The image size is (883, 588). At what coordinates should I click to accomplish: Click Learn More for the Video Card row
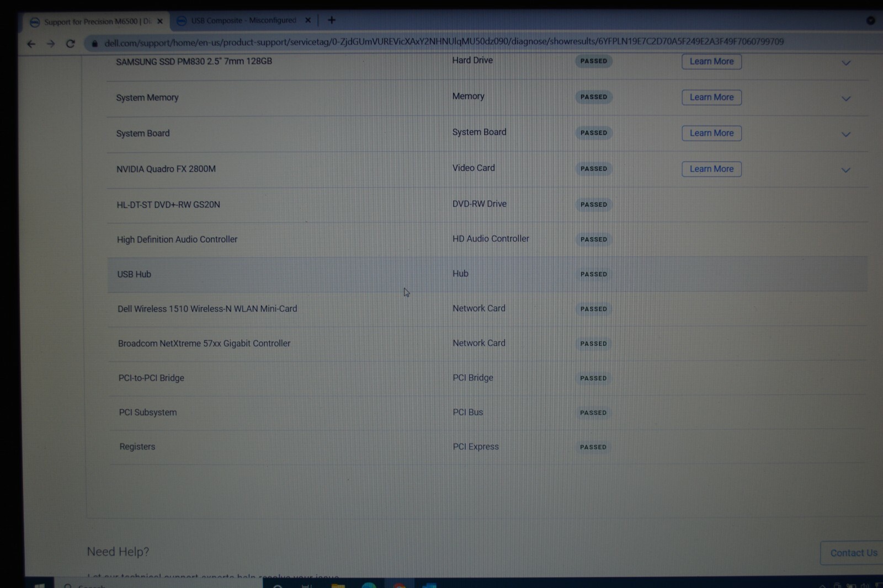[711, 169]
